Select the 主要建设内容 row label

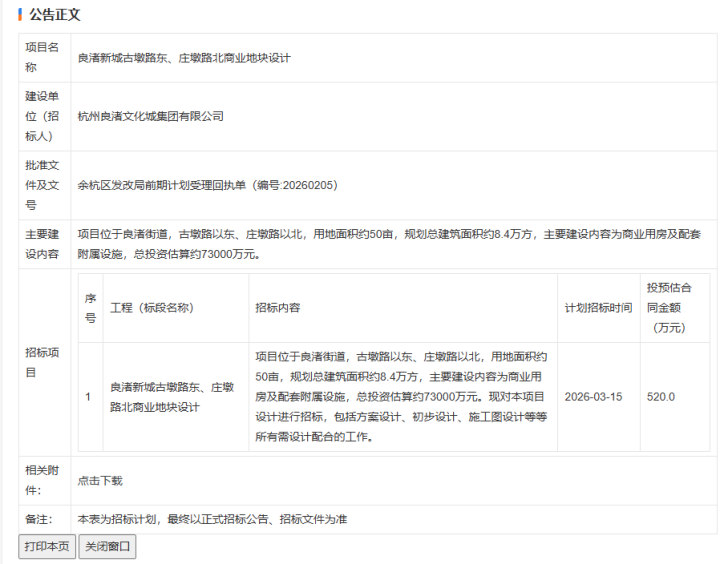tap(42, 244)
